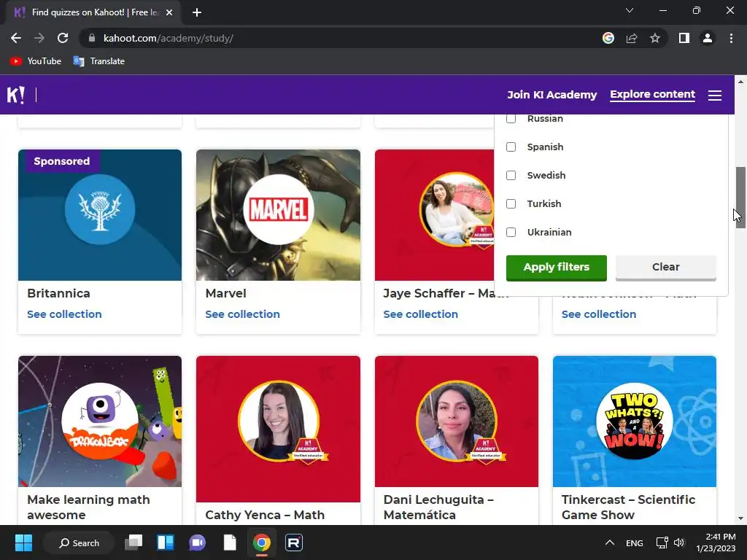747x560 pixels.
Task: Open Chrome's three-dot menu
Action: click(731, 38)
